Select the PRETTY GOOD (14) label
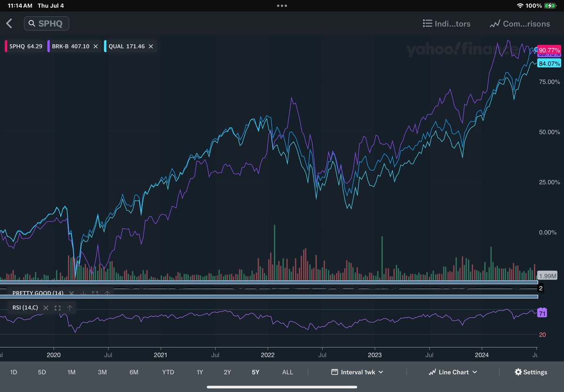Image resolution: width=564 pixels, height=392 pixels. tap(38, 293)
